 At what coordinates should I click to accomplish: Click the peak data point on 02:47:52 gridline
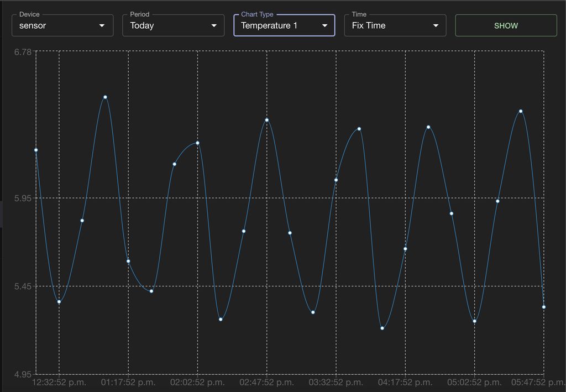coord(266,120)
